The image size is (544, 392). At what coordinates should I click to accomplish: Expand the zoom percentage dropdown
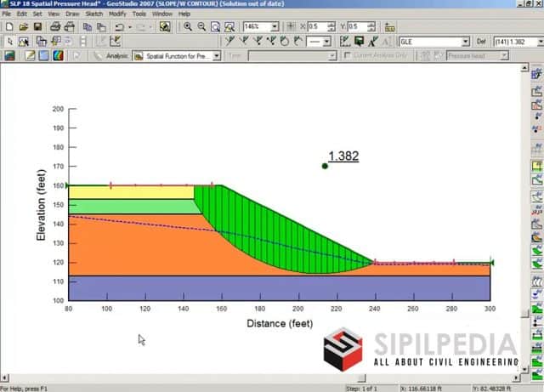[x=273, y=27]
